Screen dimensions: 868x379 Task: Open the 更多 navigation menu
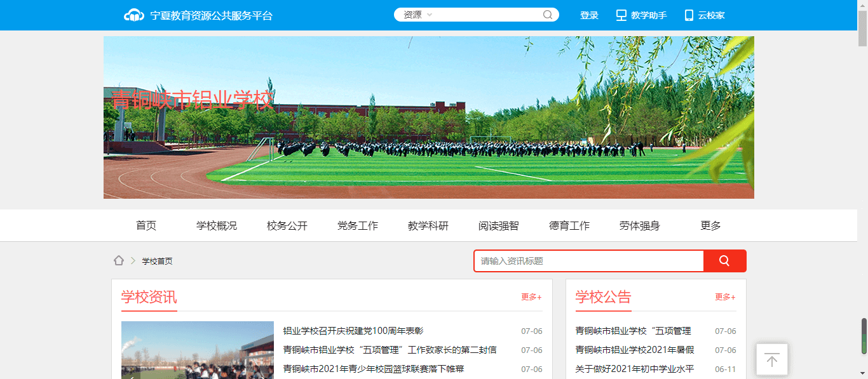pos(710,226)
